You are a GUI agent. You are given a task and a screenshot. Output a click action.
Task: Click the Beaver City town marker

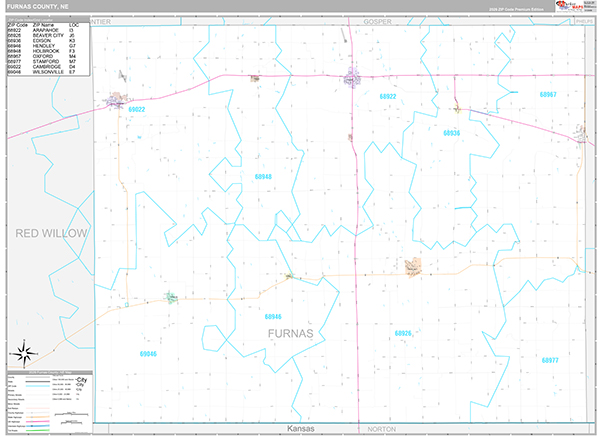point(413,266)
